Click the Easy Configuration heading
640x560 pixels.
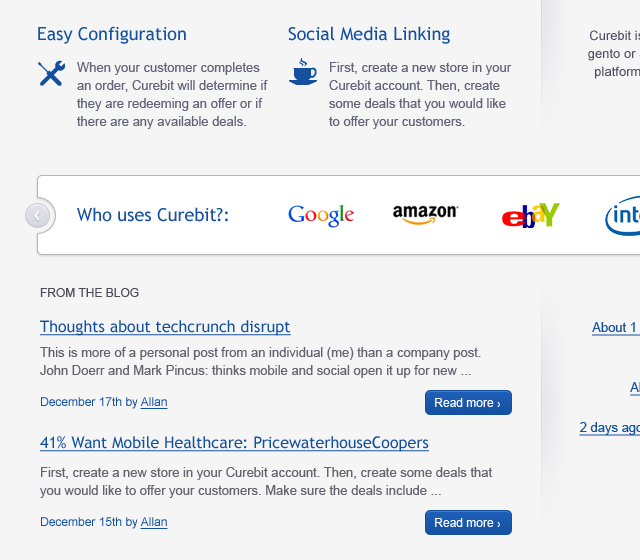[112, 34]
